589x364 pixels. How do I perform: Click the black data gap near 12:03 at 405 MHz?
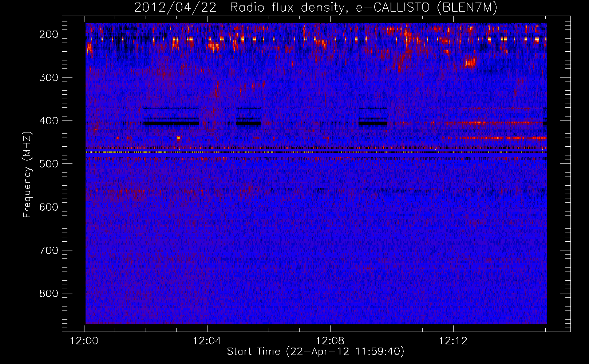point(171,123)
